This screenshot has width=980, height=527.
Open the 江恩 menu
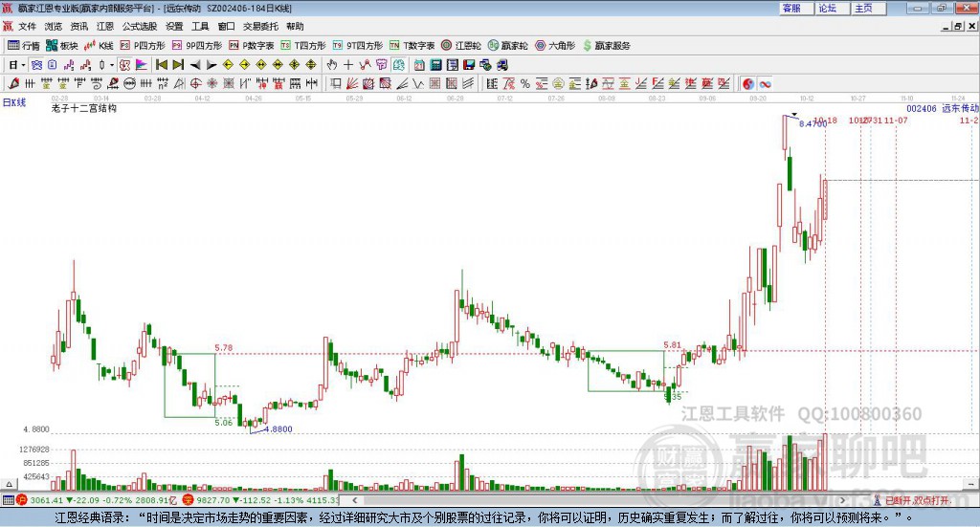tap(105, 26)
